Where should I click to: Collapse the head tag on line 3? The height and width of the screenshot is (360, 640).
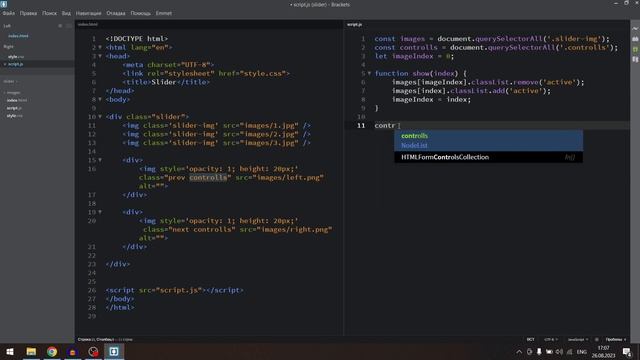click(100, 56)
